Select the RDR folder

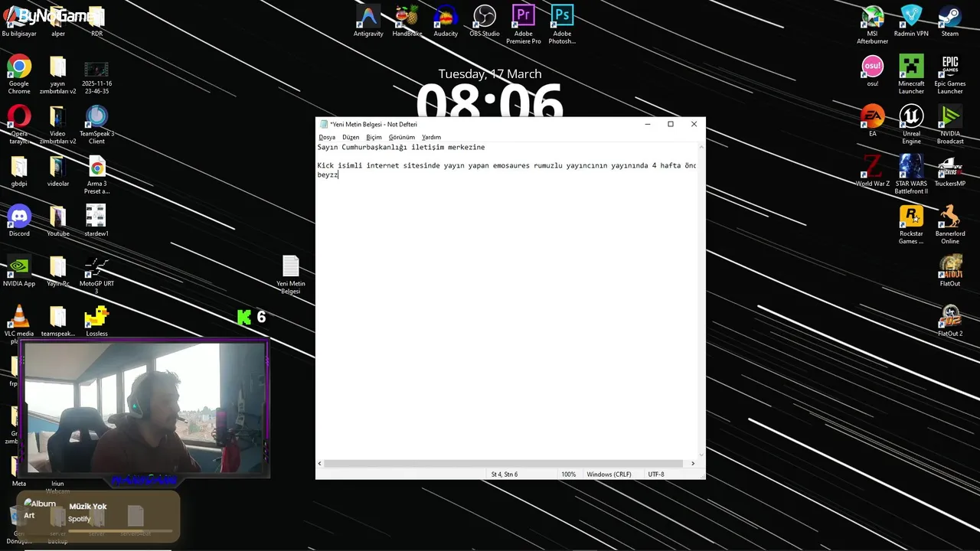coord(96,21)
